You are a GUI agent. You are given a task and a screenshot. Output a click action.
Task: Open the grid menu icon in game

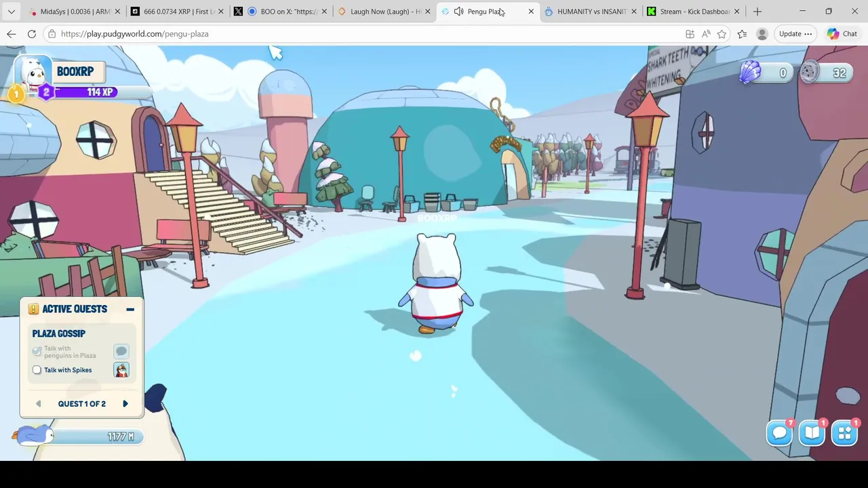click(x=844, y=433)
